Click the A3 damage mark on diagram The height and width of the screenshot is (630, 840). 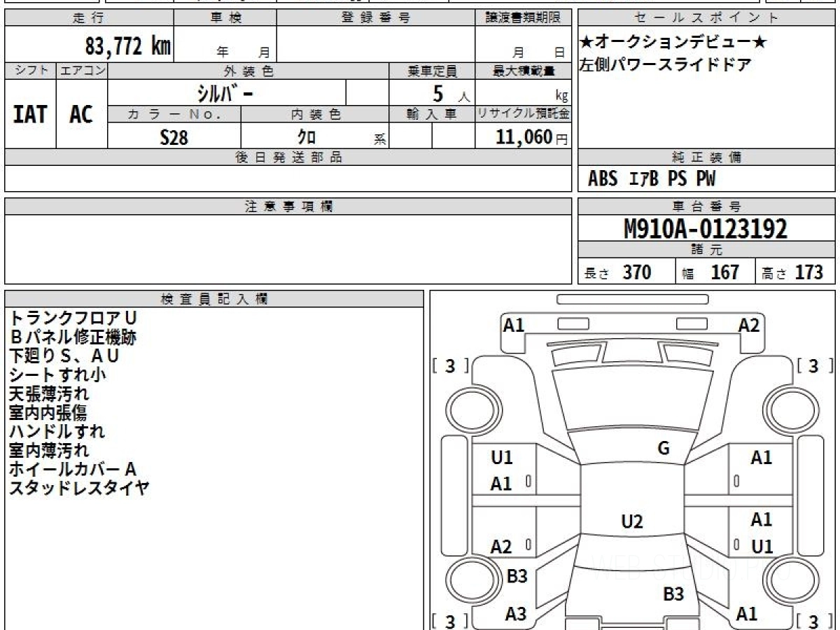click(x=516, y=614)
